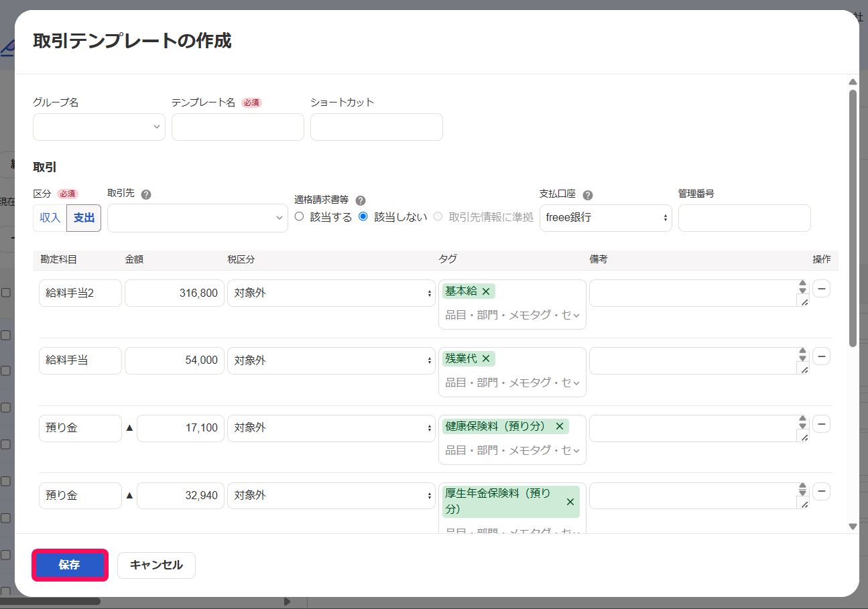Click the dialog scrollbar down arrow
This screenshot has height=609, width=868.
853,527
